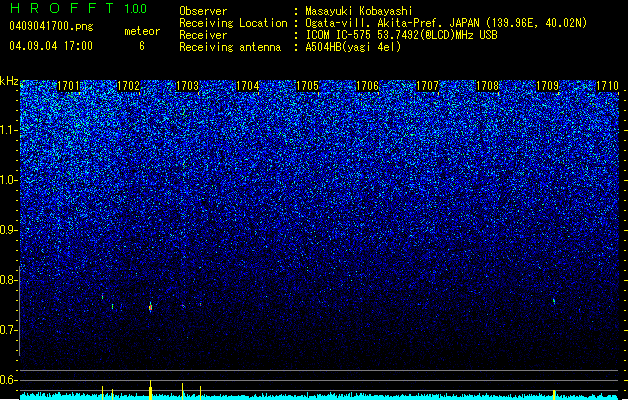This screenshot has width=629, height=400.
Task: Click the 0.8 kHz axis tick label
Action: [x=8, y=280]
